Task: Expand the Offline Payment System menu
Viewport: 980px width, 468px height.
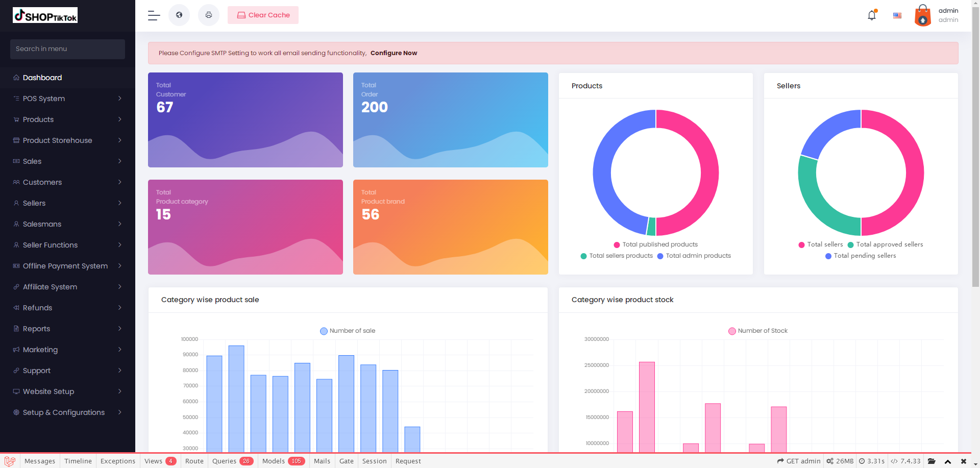Action: pyautogui.click(x=67, y=266)
